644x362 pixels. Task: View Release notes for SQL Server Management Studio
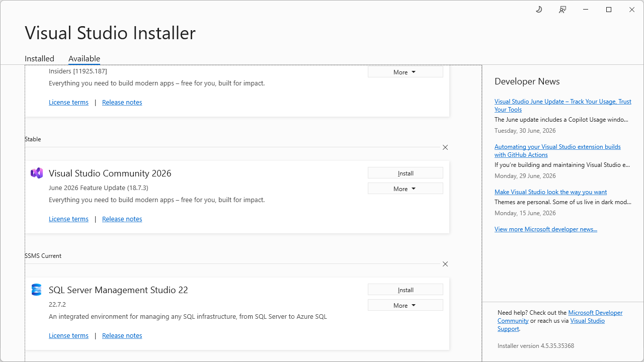[x=122, y=335]
